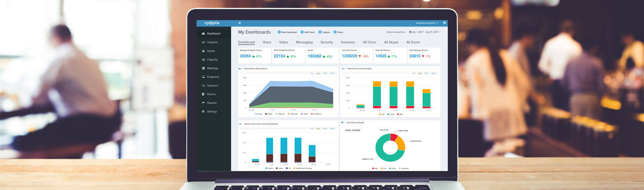Click the calendar icon beside the date range
Screen dimensions: 644x190
[x=410, y=32]
